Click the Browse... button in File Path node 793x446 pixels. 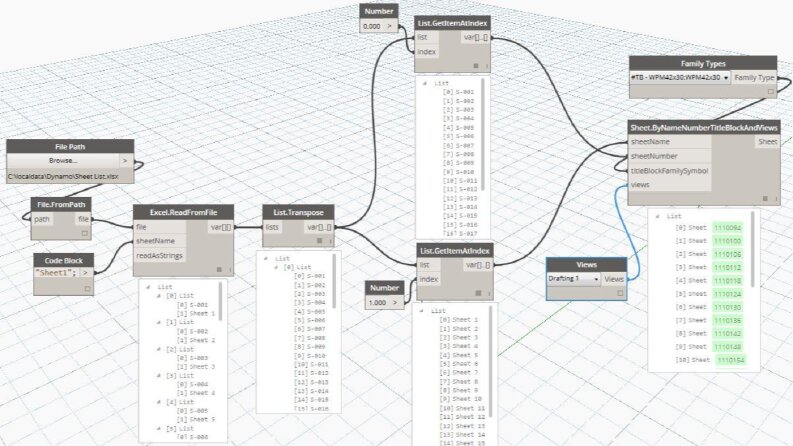[63, 161]
